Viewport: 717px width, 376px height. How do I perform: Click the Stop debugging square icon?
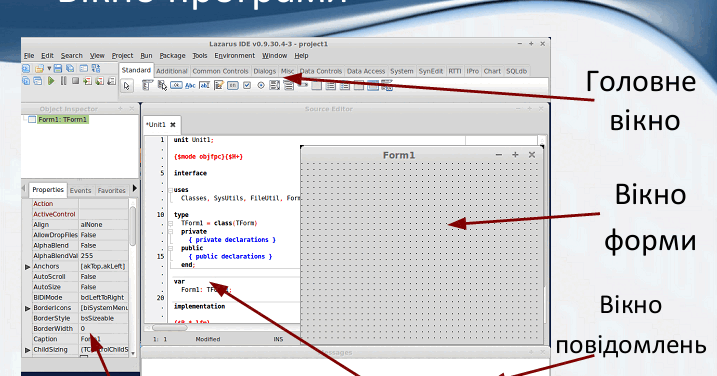point(75,81)
